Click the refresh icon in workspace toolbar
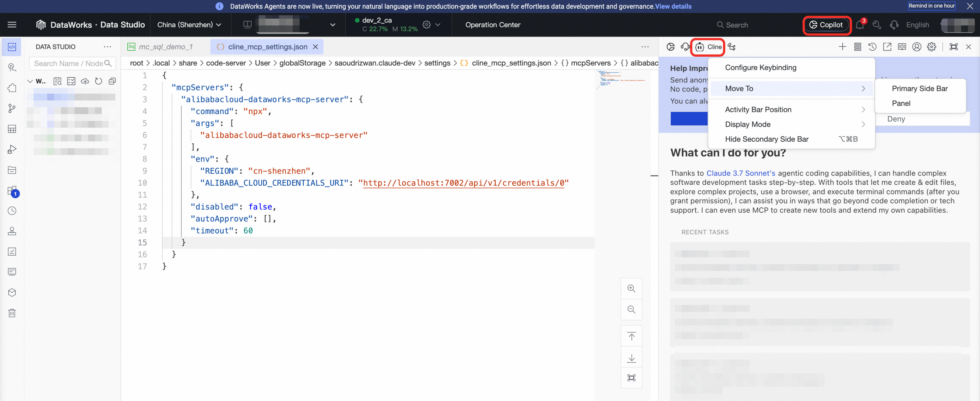Screen dimensions: 980x401 [98, 81]
